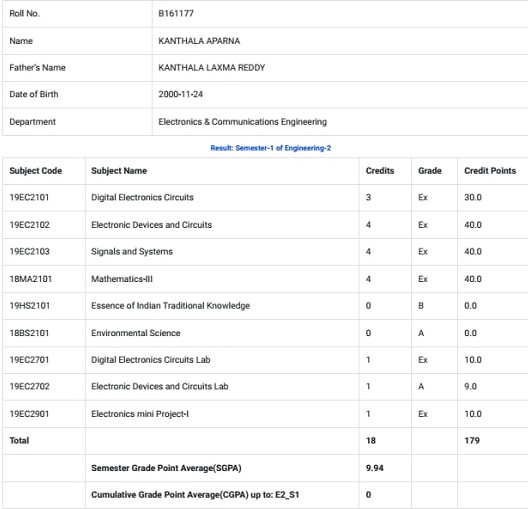Click the Grade column header
528x509 pixels.
[430, 171]
